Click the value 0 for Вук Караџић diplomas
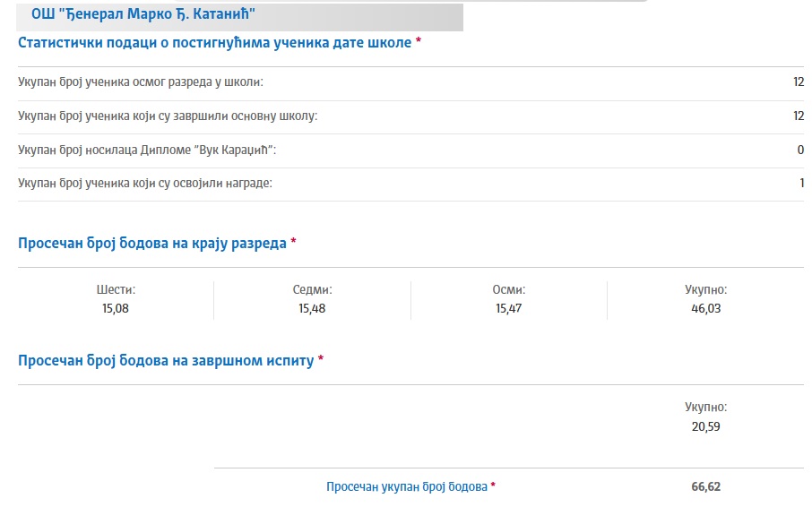This screenshot has width=812, height=507. click(x=800, y=150)
